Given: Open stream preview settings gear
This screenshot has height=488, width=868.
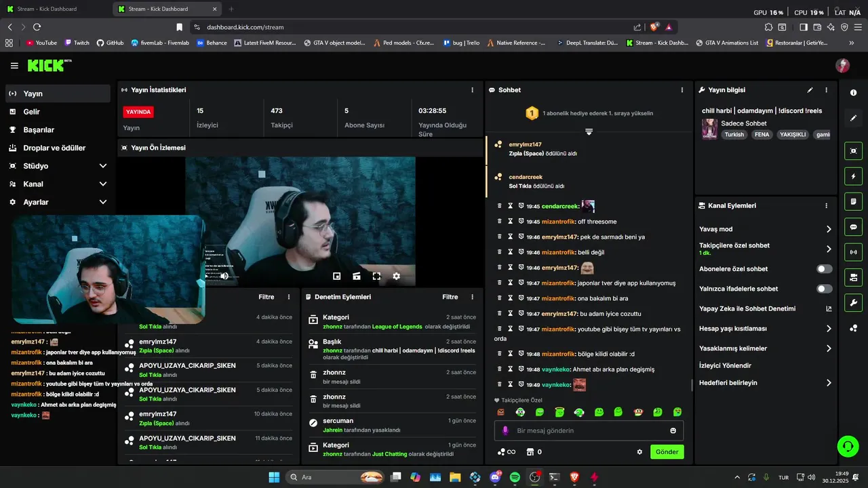Looking at the screenshot, I should [x=396, y=276].
